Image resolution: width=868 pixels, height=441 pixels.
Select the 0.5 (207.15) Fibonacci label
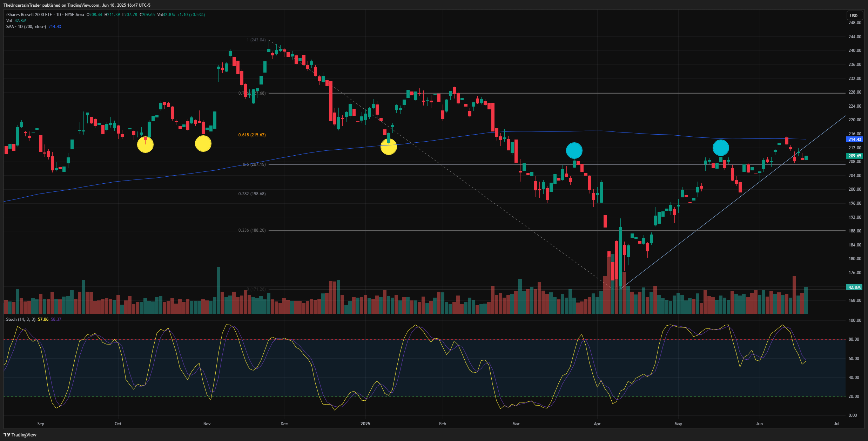254,164
